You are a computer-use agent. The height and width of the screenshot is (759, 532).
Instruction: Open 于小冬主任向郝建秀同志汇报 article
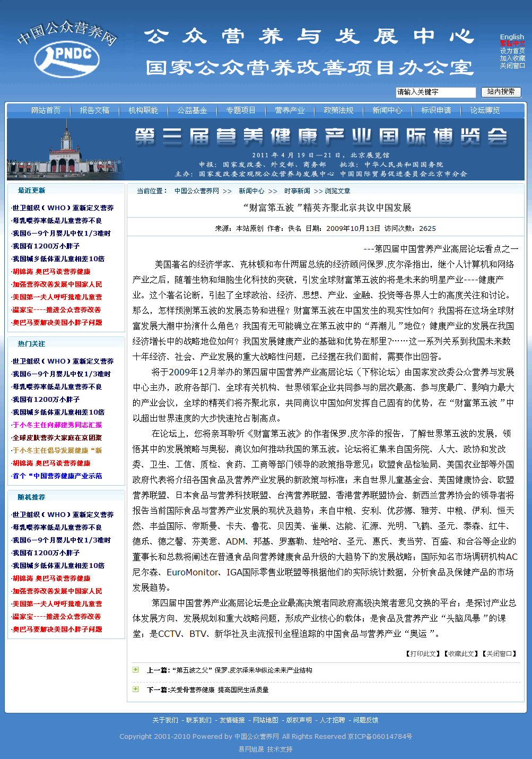click(57, 425)
